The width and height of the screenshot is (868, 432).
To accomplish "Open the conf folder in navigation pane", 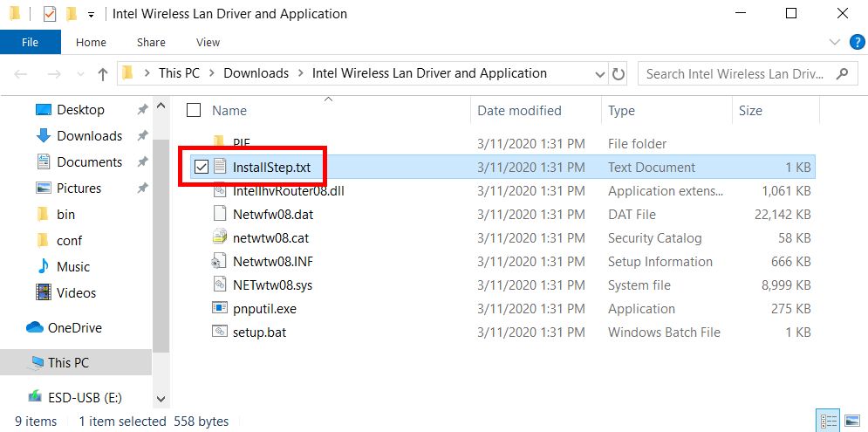I will [x=69, y=240].
